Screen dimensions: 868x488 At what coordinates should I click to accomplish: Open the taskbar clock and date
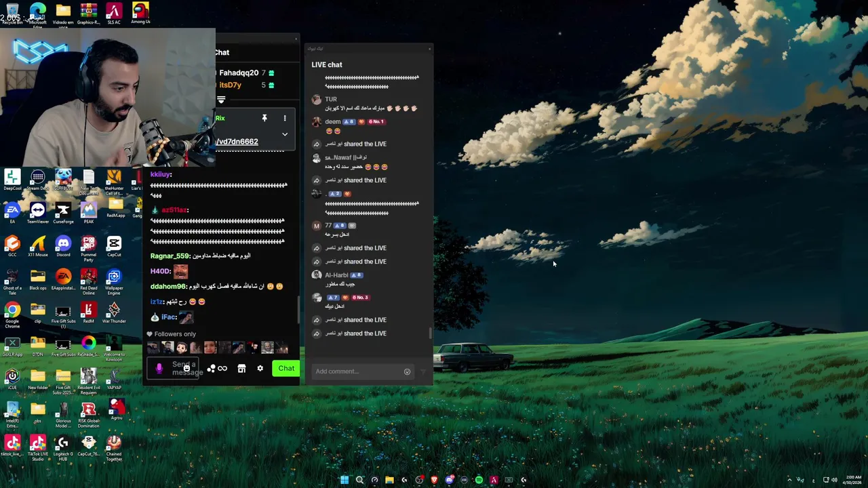(x=853, y=480)
